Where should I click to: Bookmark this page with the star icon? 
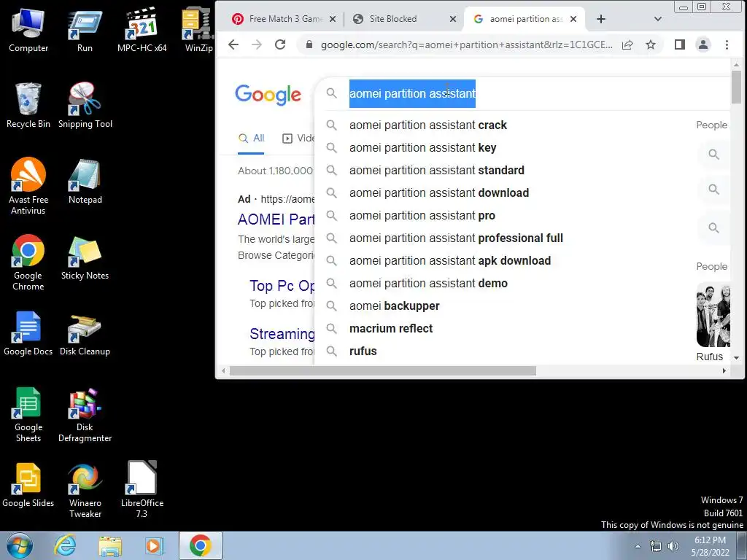coord(651,44)
